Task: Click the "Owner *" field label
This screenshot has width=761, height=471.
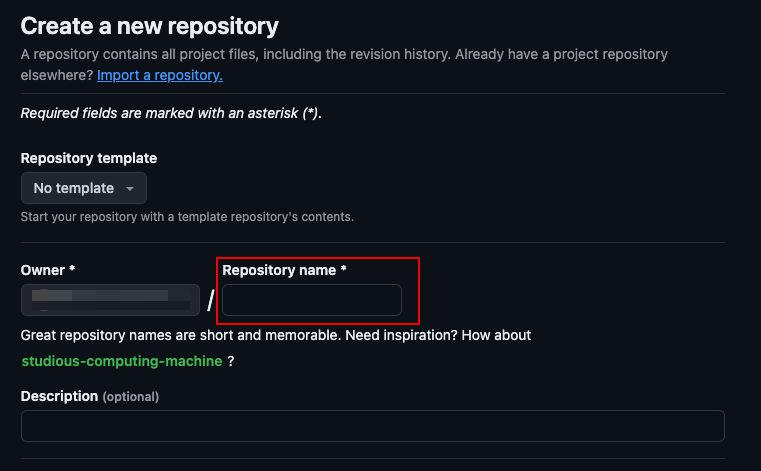Action: point(48,270)
